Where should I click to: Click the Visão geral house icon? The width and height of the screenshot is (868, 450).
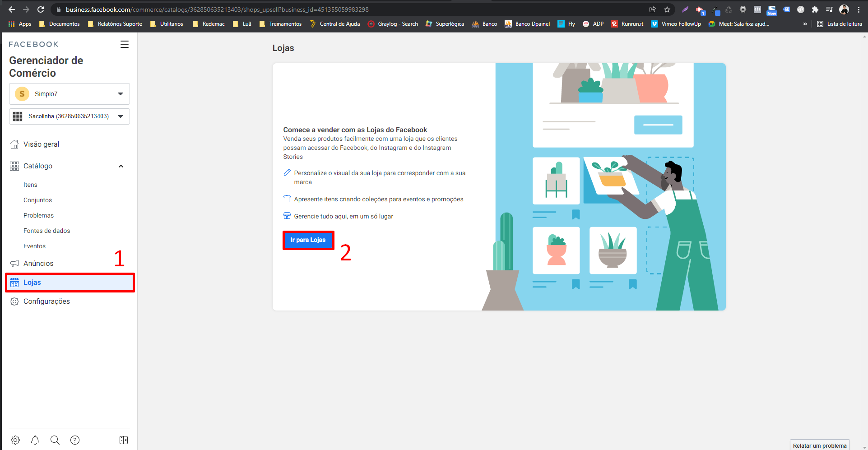point(14,144)
